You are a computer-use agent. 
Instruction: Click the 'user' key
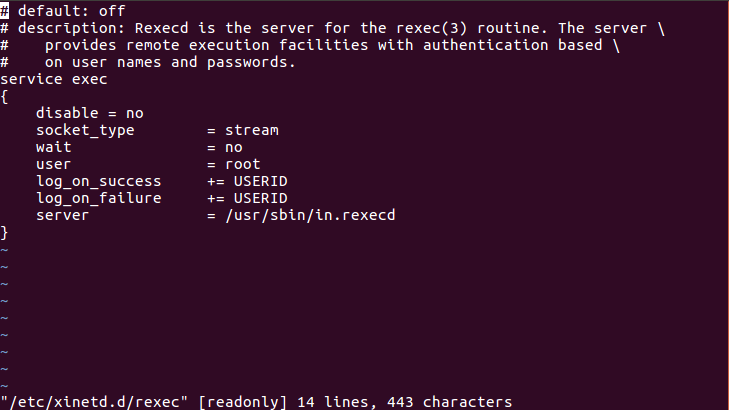coord(53,164)
